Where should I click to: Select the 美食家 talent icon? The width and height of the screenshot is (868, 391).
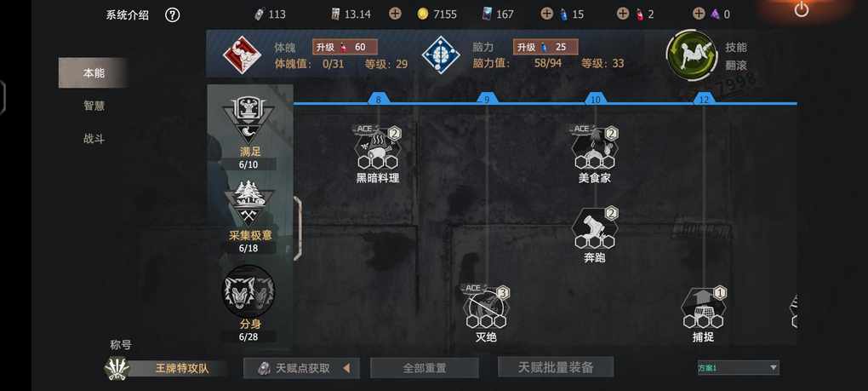click(595, 147)
